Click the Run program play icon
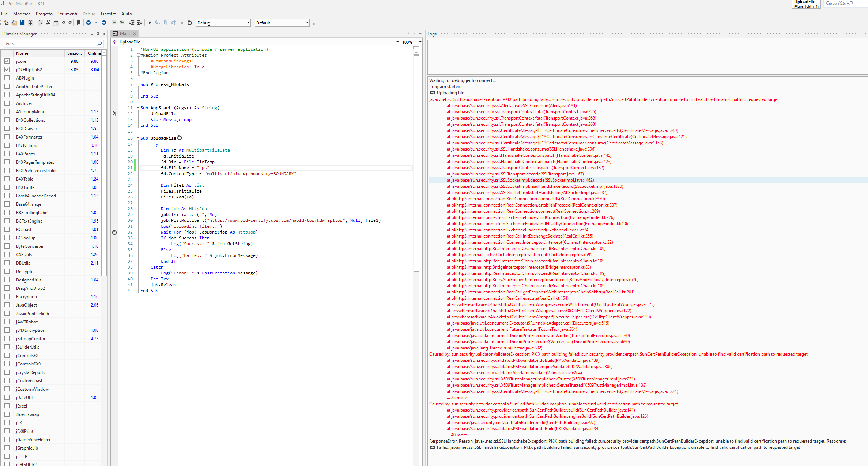The width and height of the screenshot is (868, 466). click(x=150, y=23)
